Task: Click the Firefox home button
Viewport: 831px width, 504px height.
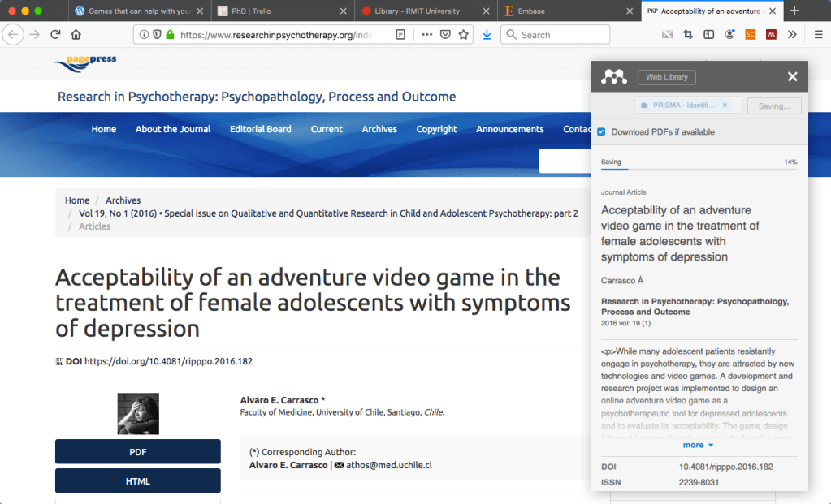Action: [x=76, y=35]
